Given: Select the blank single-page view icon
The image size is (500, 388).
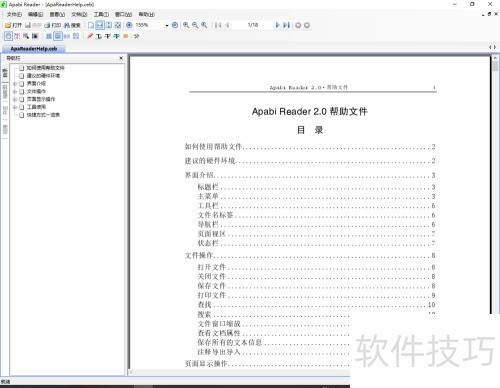Looking at the screenshot, I should (91, 25).
